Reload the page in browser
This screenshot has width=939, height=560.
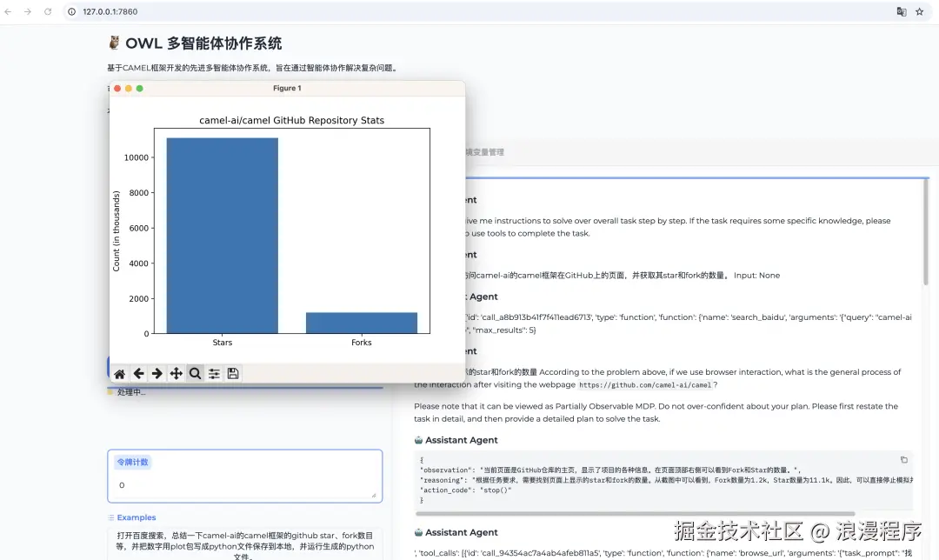point(48,11)
